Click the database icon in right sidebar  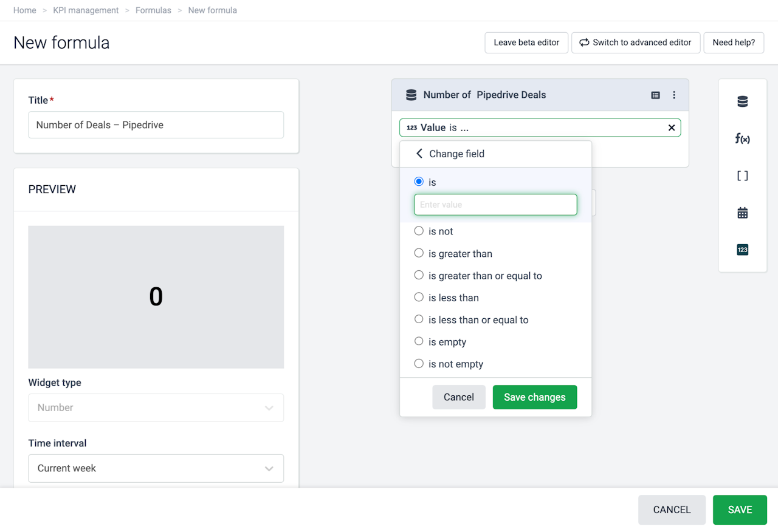pyautogui.click(x=742, y=102)
